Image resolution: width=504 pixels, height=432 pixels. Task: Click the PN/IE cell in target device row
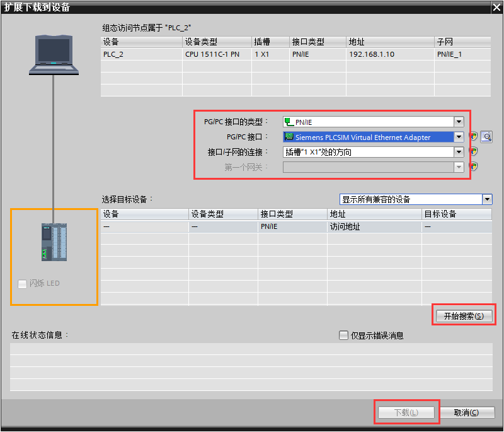[x=292, y=226]
